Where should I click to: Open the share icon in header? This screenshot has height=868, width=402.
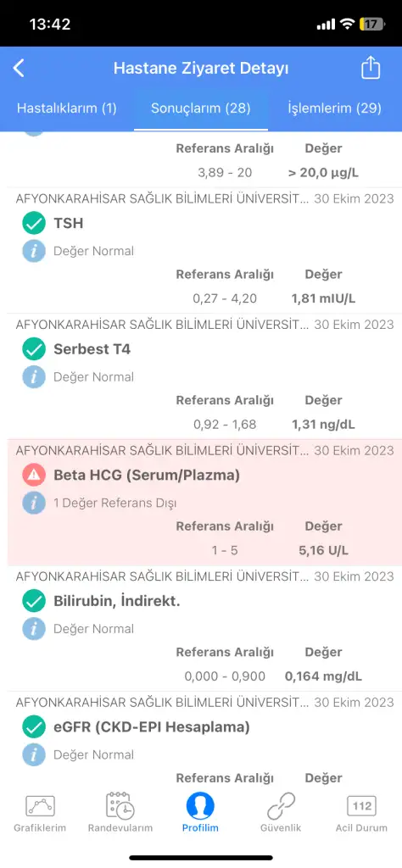click(x=371, y=68)
